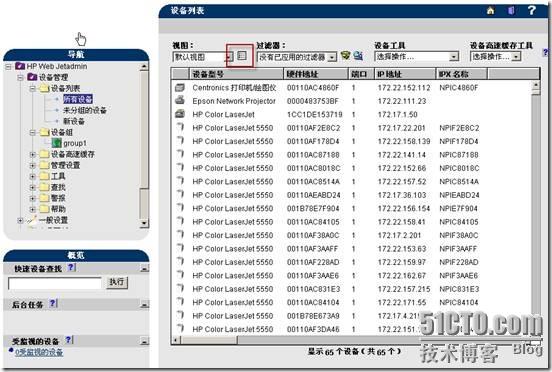Viewport: 552px width, 372px height.
Task: Click the group1 device group icon
Action: click(x=56, y=143)
